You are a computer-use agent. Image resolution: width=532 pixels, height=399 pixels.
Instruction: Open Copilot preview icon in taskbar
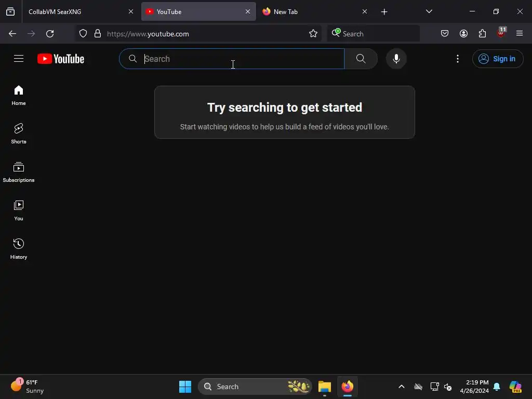point(515,387)
